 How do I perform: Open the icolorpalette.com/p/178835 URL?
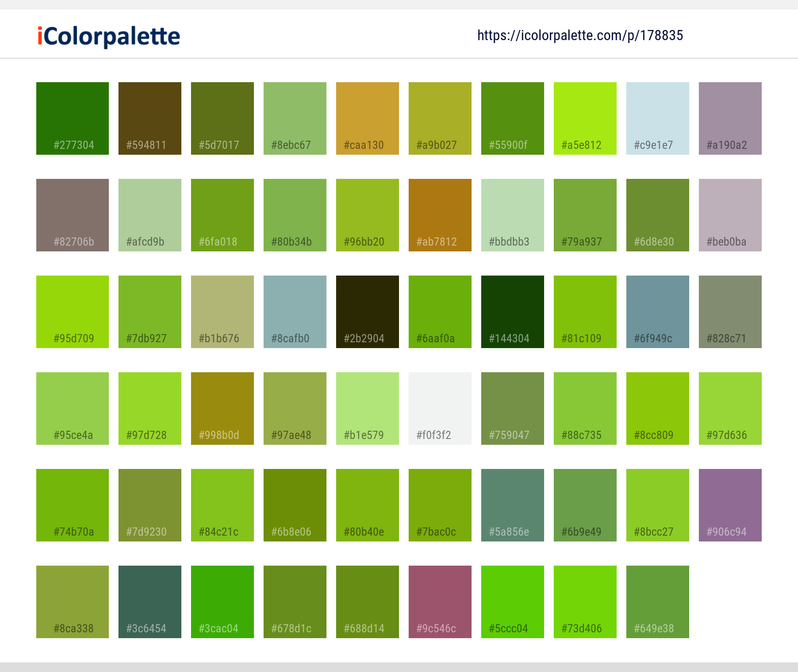[580, 35]
